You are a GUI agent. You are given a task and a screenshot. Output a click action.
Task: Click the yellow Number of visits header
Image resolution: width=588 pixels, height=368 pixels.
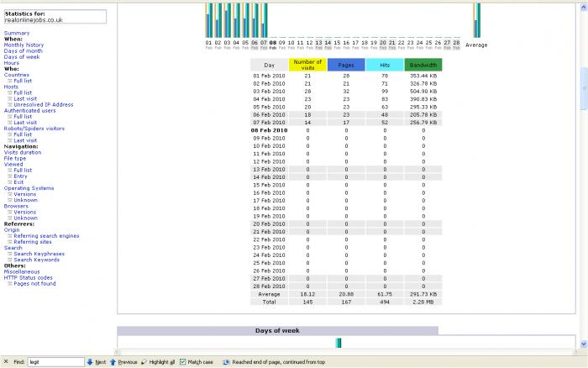307,65
